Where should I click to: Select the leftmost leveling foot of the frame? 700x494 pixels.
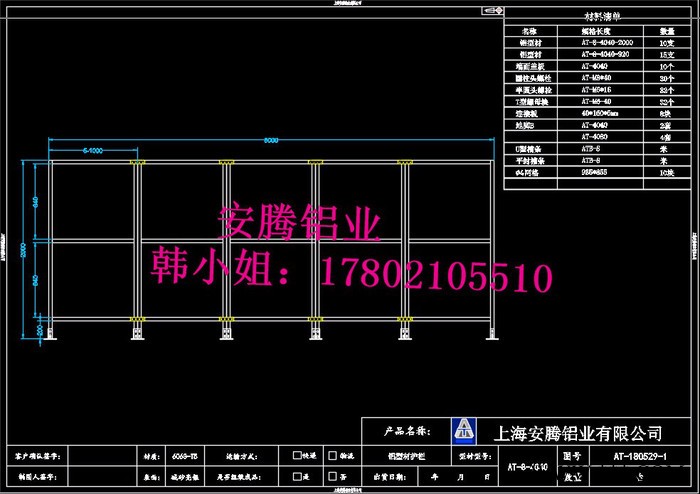[x=50, y=332]
